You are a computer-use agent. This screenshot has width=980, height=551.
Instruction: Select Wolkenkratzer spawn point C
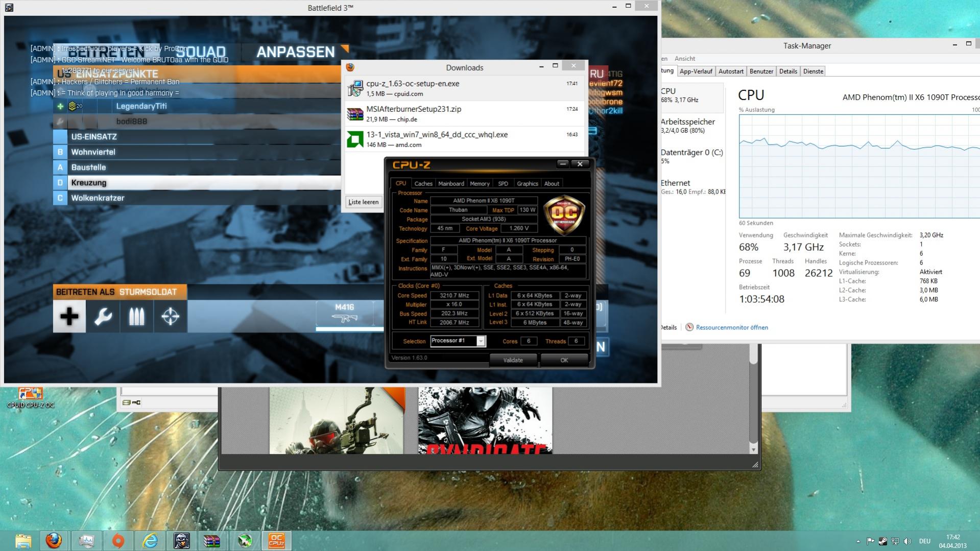point(197,198)
